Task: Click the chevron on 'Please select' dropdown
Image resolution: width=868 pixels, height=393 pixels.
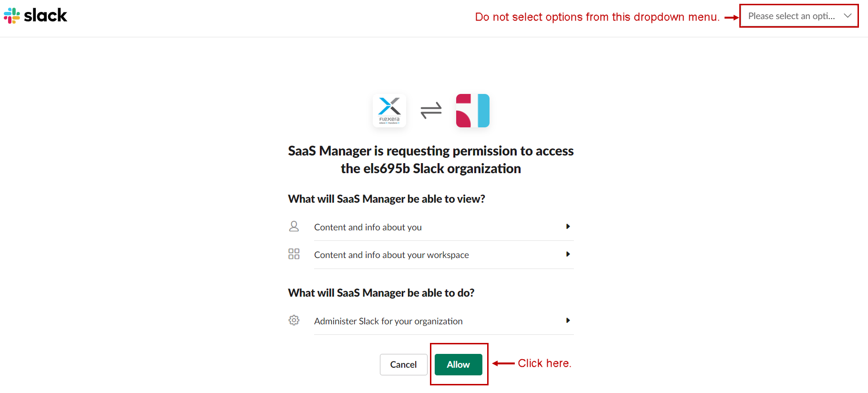Action: (848, 16)
